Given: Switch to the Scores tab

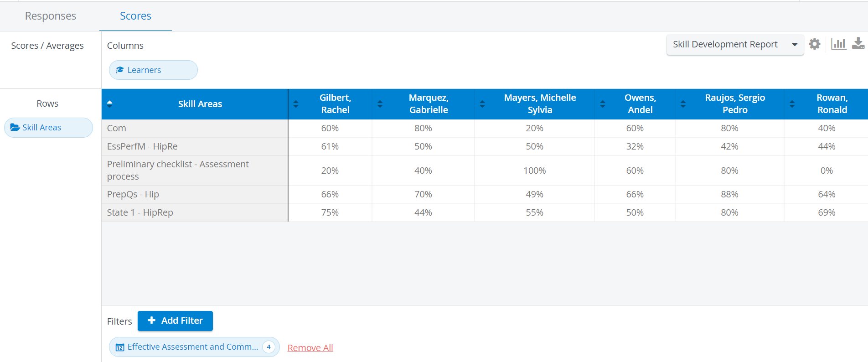Looking at the screenshot, I should 135,16.
